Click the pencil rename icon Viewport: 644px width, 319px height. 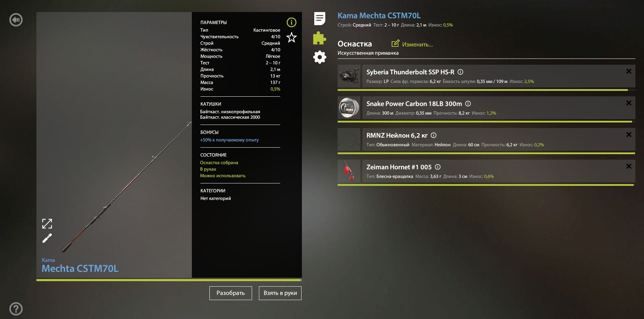(x=47, y=238)
